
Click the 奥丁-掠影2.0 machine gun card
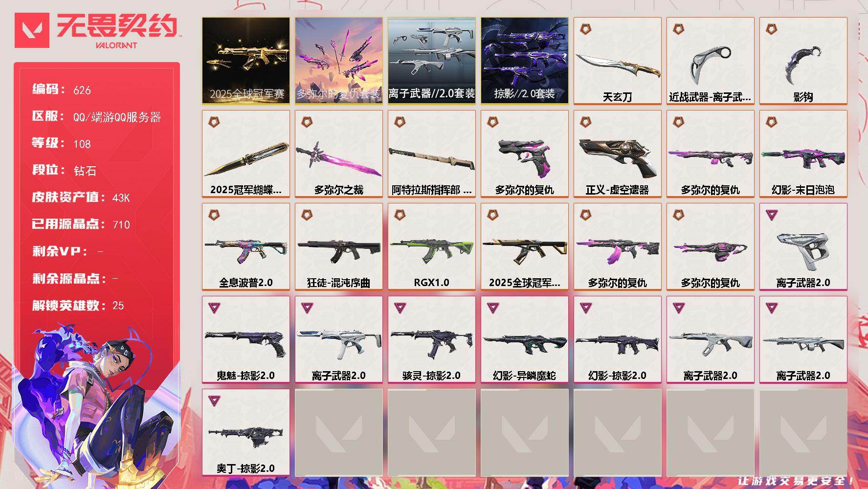(x=246, y=432)
